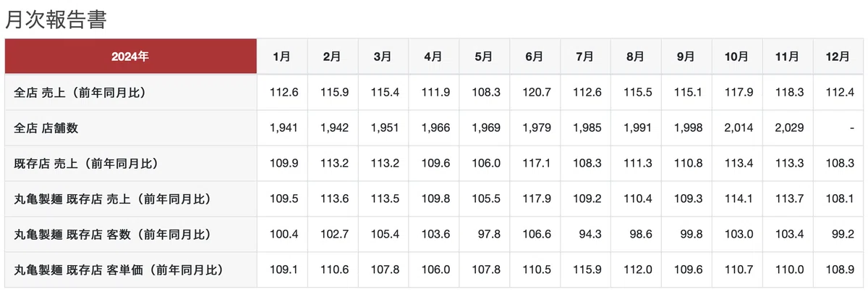Click the 2,029 store count for November
The height and width of the screenshot is (292, 868).
789,128
